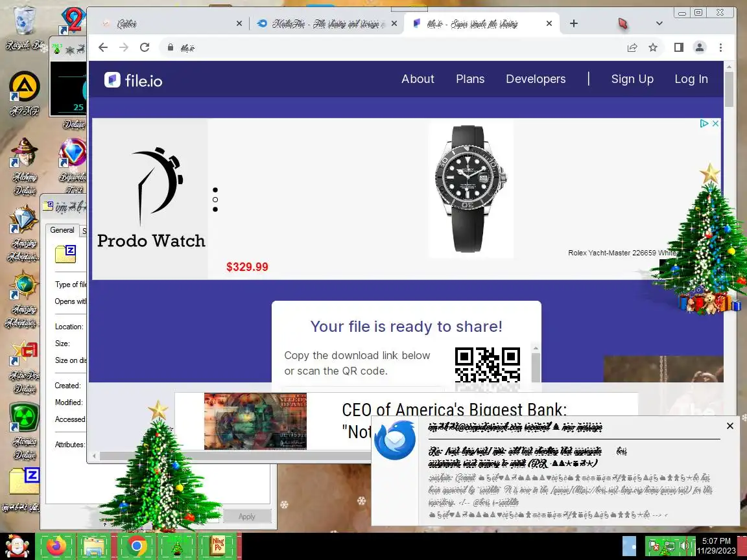Click the CEO bank ad thumbnail

[x=255, y=421]
